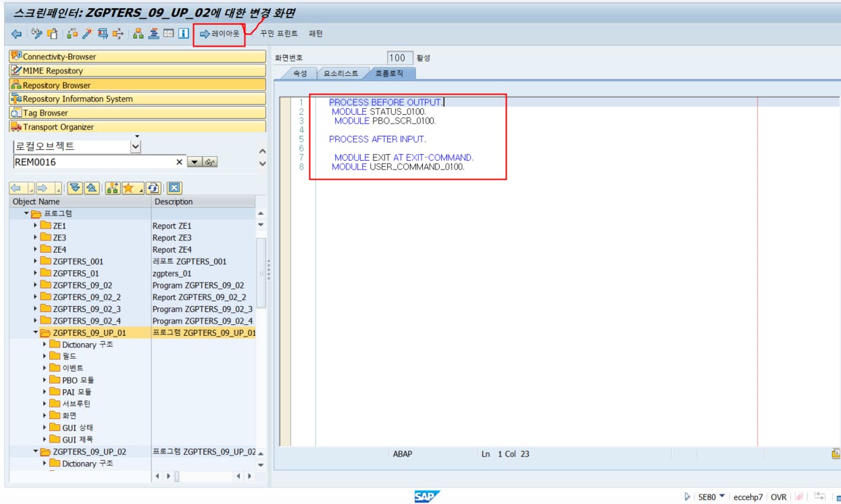Click the superordinate object list icon
This screenshot has width=841, height=504.
[113, 188]
